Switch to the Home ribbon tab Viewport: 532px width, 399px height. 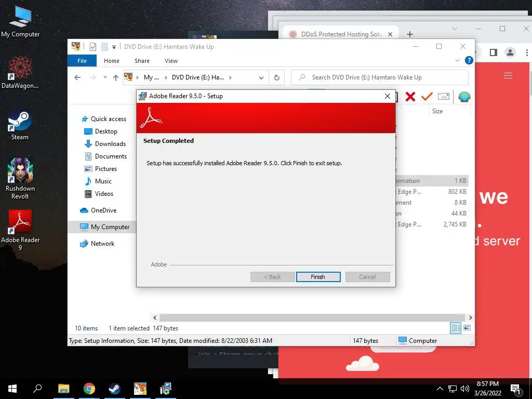[112, 61]
